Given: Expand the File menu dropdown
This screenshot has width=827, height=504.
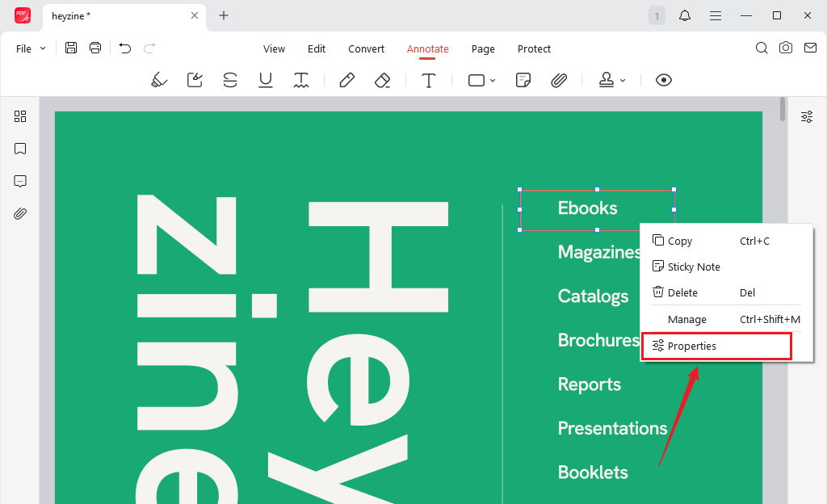Looking at the screenshot, I should pos(31,48).
